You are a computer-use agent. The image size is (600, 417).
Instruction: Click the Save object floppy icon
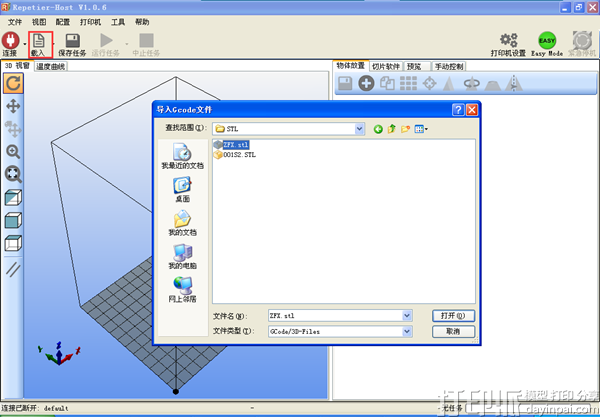tap(345, 83)
